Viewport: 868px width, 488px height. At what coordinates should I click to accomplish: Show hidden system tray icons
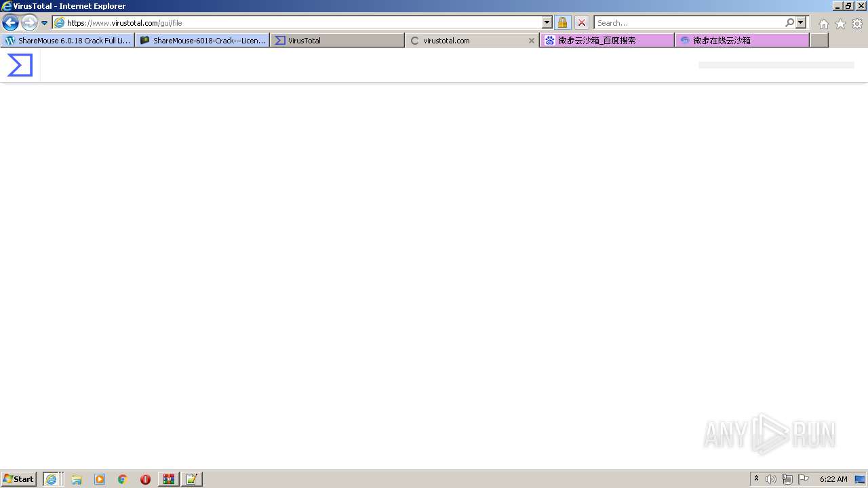tap(756, 479)
